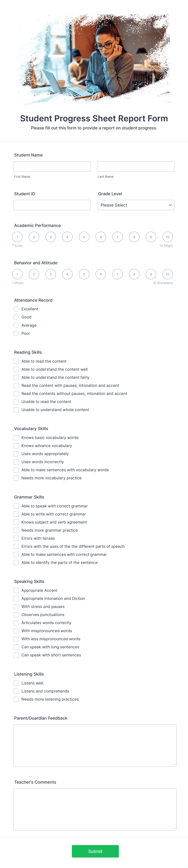188x868 pixels.
Task: Check 'Uses words incorrectly'
Action: tap(16, 462)
